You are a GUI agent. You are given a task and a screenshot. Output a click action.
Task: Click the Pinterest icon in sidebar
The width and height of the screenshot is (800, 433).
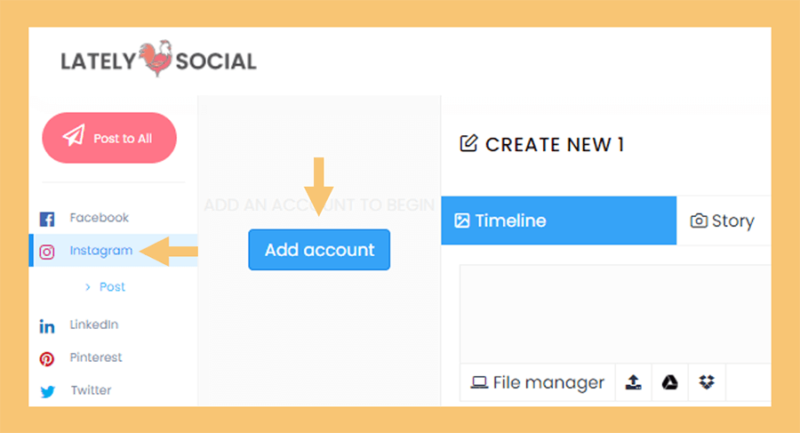(47, 359)
